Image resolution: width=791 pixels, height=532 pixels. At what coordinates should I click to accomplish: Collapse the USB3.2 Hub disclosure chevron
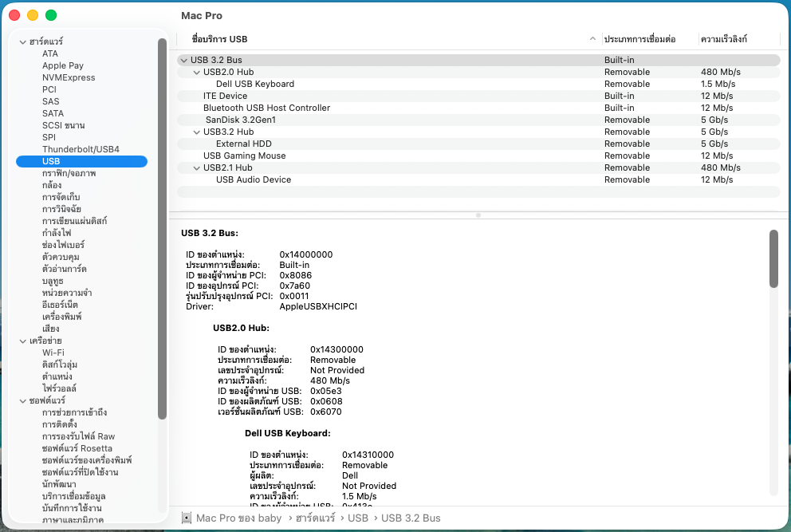click(x=197, y=132)
